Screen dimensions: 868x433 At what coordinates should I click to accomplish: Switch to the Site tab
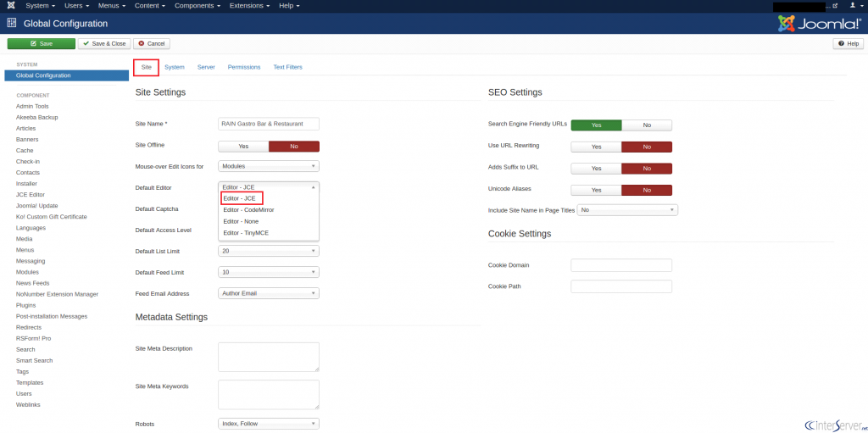[146, 67]
